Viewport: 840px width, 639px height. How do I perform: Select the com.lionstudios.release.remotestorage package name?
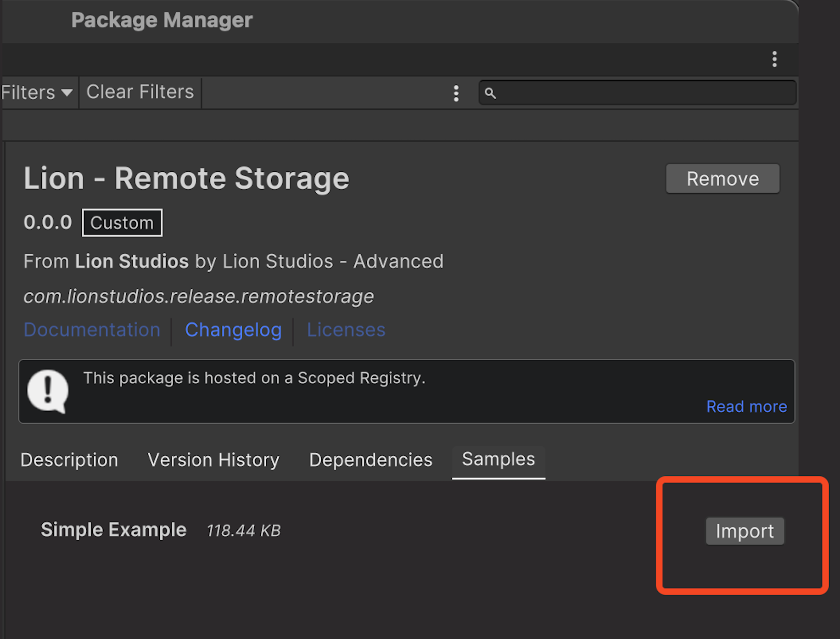[x=198, y=297]
